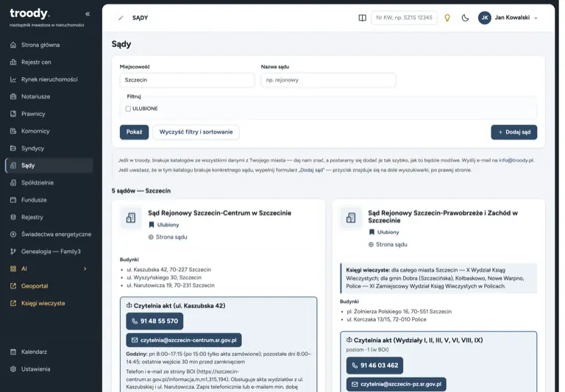Click the Pokaż button
Image resolution: width=565 pixels, height=392 pixels.
(135, 132)
